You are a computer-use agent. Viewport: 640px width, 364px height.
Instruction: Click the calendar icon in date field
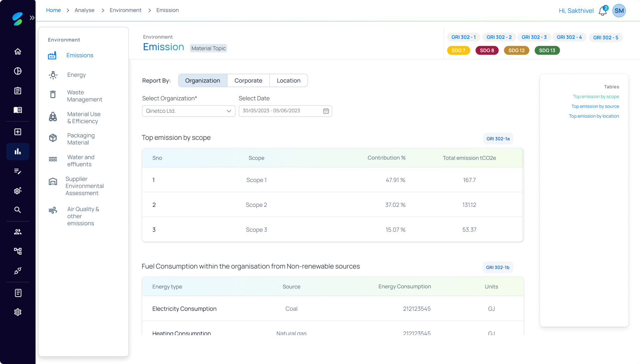[326, 111]
